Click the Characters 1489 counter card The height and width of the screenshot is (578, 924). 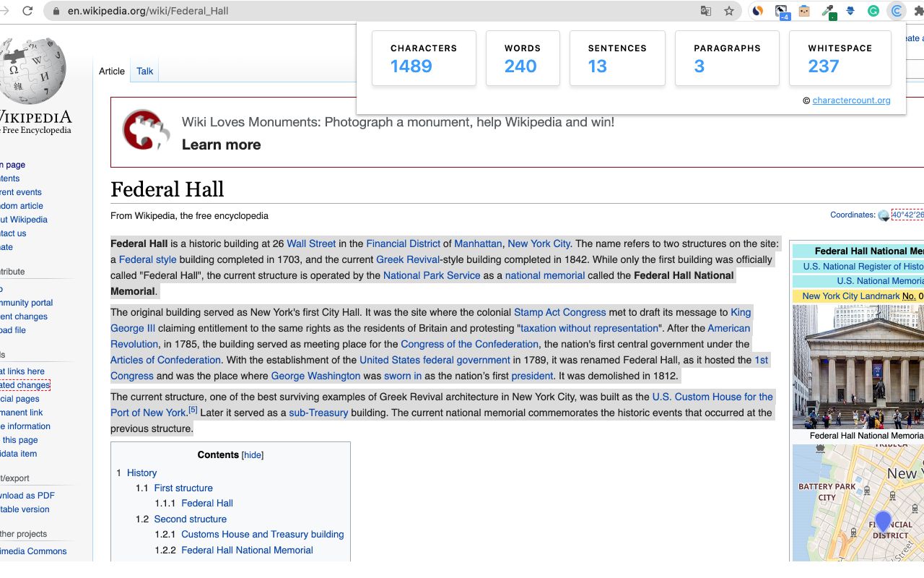(x=424, y=58)
